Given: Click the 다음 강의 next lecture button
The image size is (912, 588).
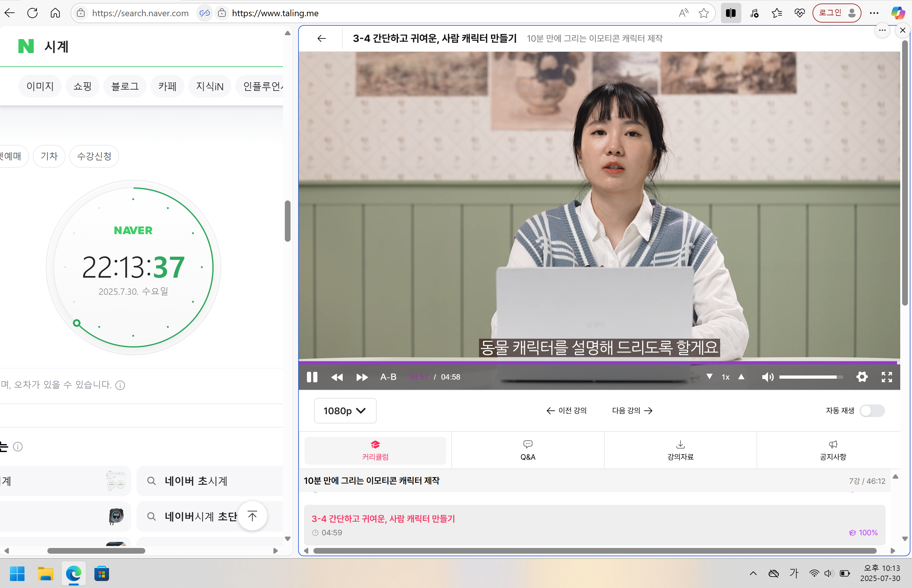Looking at the screenshot, I should [x=631, y=410].
